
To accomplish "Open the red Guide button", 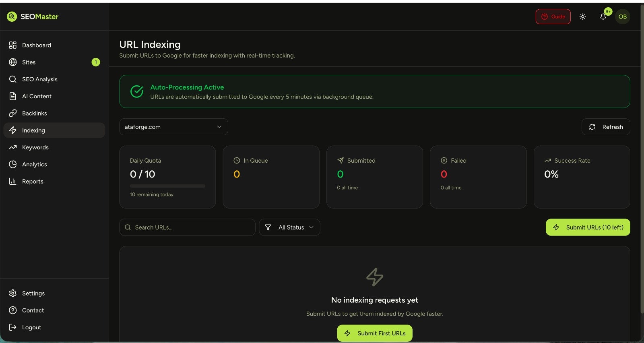I will [x=553, y=17].
